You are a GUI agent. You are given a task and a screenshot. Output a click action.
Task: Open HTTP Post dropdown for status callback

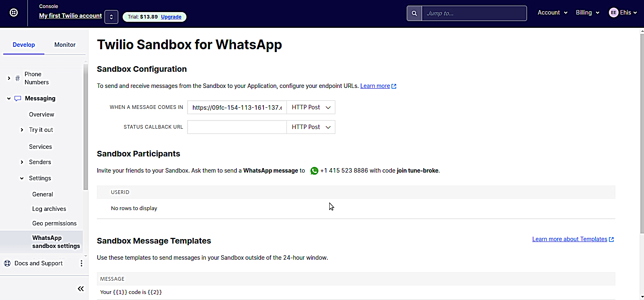point(311,127)
